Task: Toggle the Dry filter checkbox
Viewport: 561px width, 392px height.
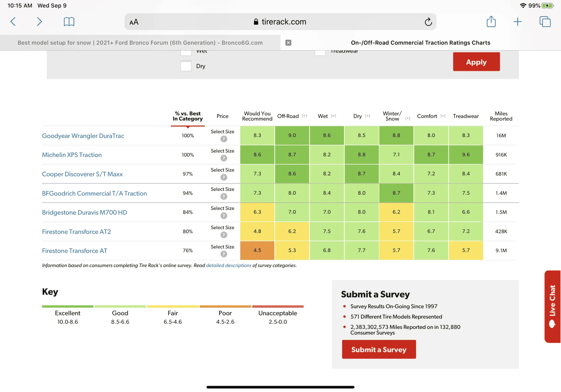Action: [186, 66]
